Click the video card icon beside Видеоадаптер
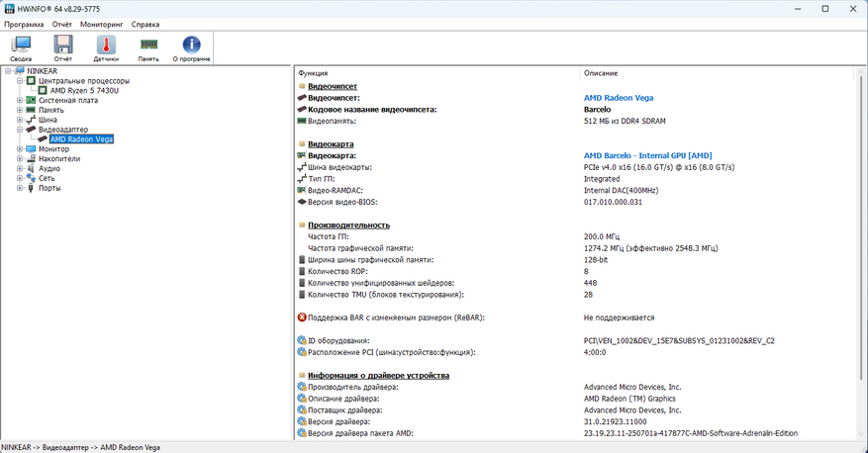The image size is (868, 453). 31,130
